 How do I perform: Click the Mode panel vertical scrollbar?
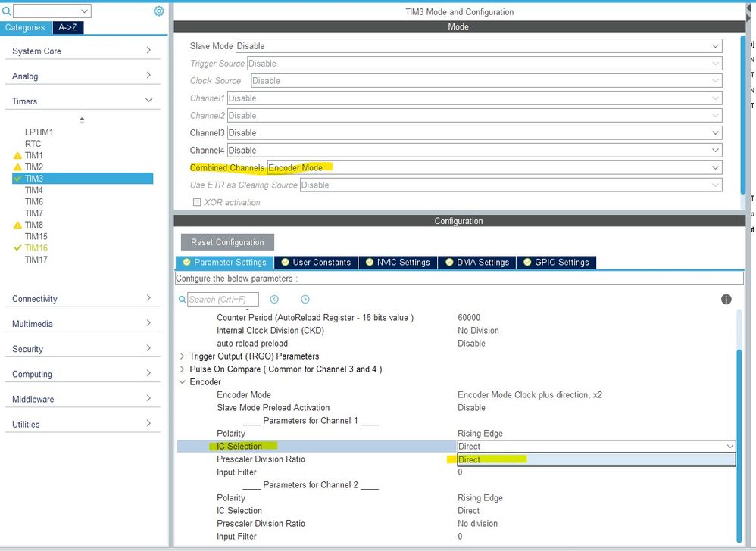tap(742, 116)
